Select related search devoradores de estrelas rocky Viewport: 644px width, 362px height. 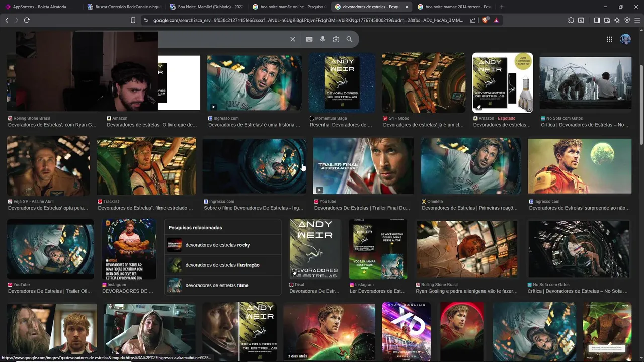point(222,245)
